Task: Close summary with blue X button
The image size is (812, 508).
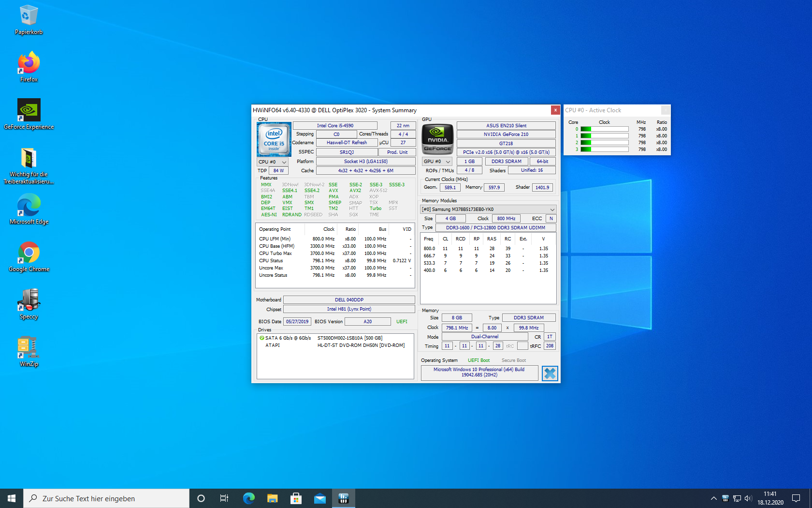Action: (x=550, y=373)
